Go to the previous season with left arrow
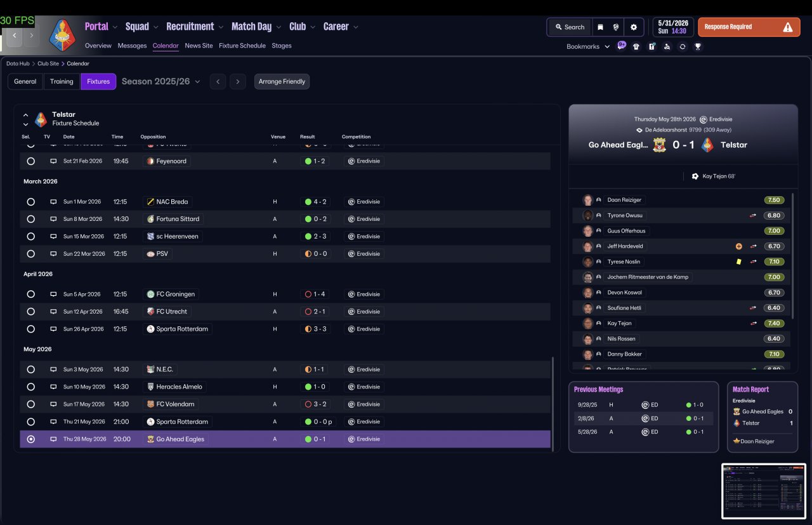The width and height of the screenshot is (812, 525). click(218, 81)
